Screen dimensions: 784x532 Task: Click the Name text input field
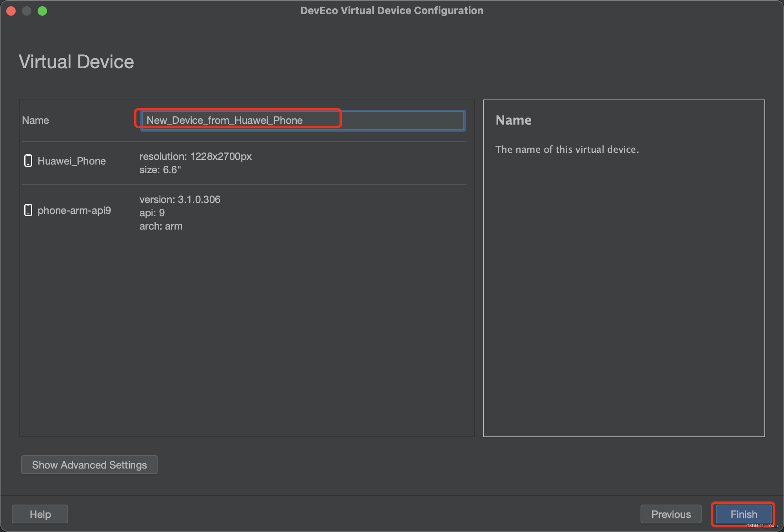click(303, 120)
